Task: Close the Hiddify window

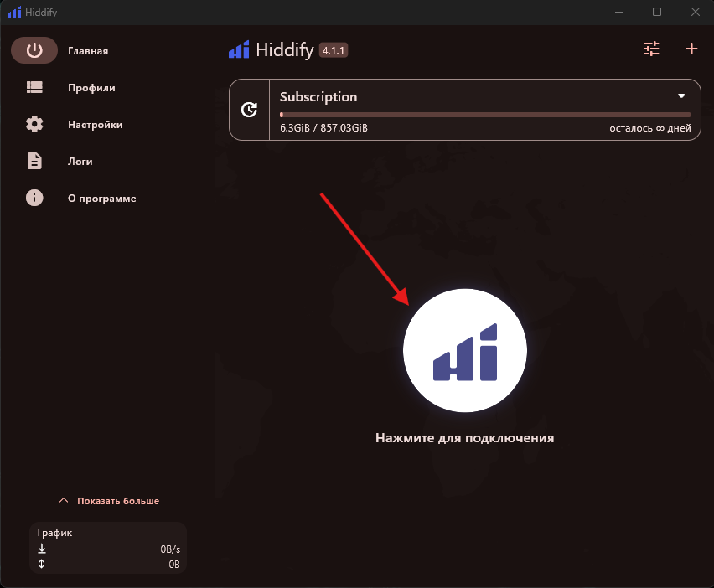Action: tap(695, 13)
